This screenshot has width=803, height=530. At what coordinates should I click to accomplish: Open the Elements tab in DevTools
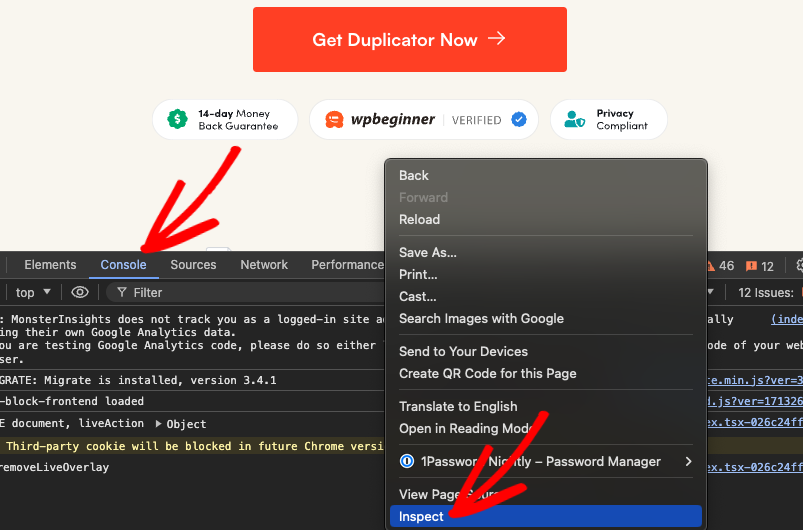pos(50,265)
